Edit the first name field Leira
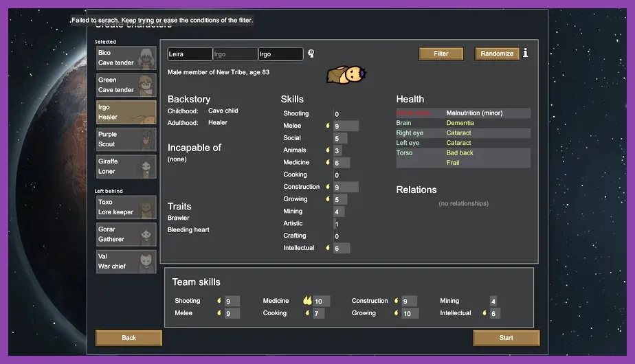The height and width of the screenshot is (364, 635). 190,54
